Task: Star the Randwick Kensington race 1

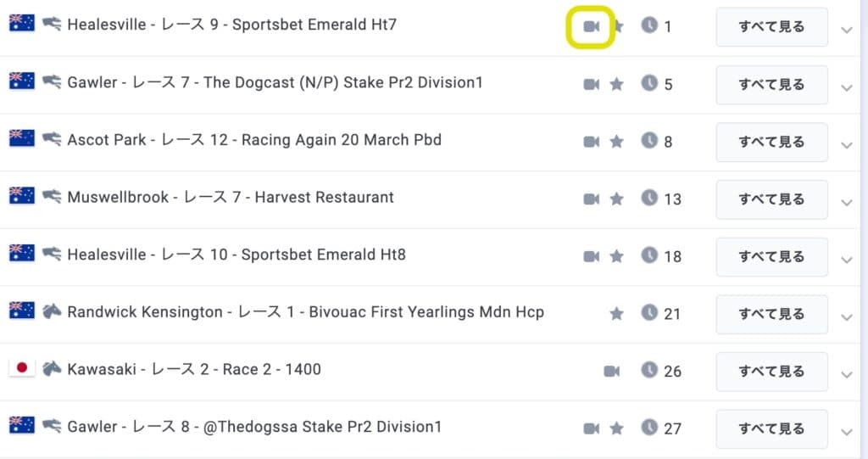Action: [616, 314]
